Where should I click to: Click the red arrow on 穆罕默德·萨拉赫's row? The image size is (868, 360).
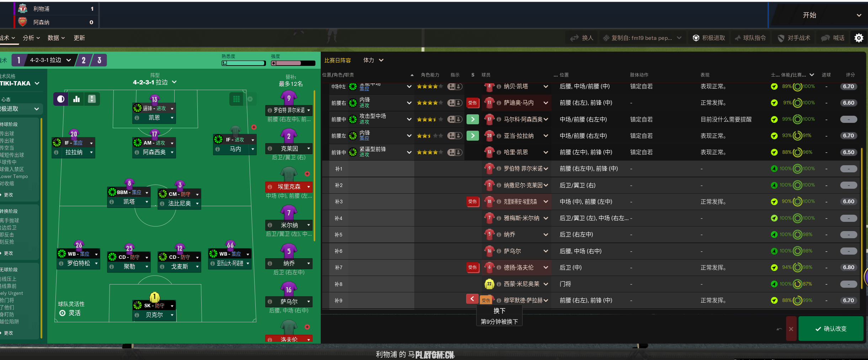click(472, 299)
